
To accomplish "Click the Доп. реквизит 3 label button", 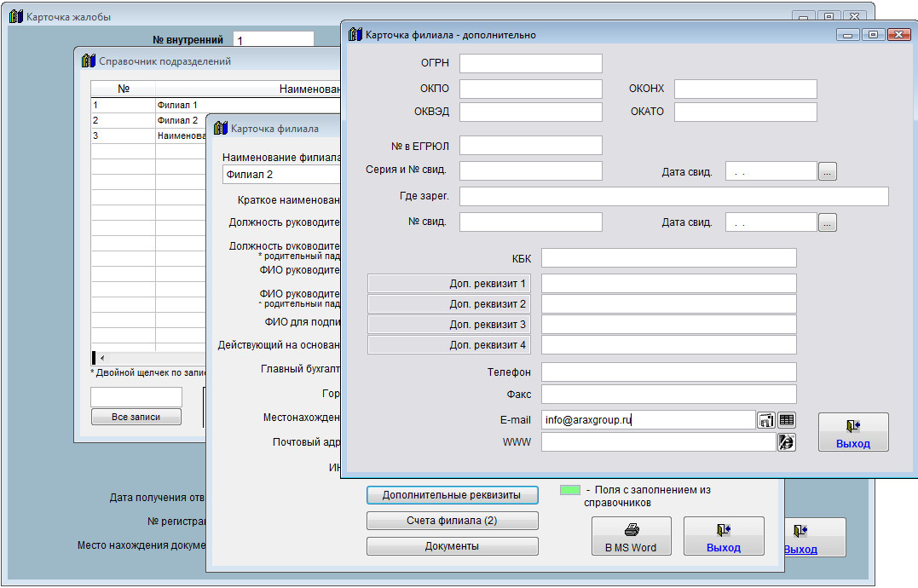I will (x=449, y=325).
